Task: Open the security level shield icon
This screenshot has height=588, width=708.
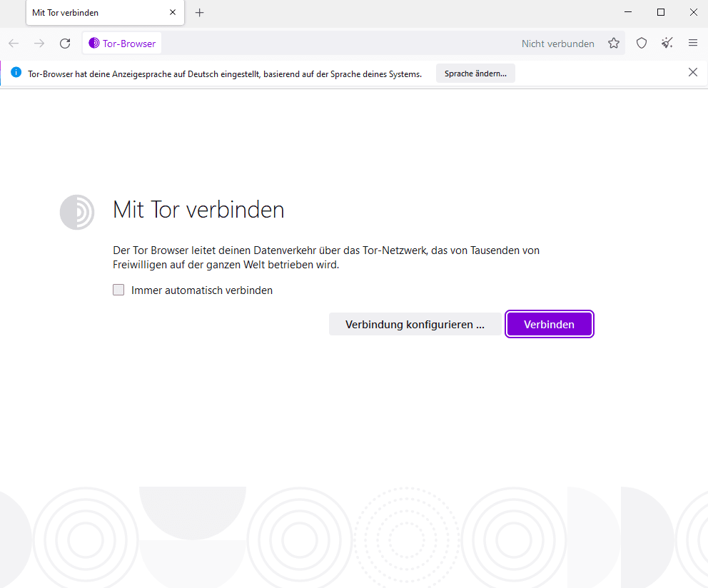Action: tap(642, 44)
